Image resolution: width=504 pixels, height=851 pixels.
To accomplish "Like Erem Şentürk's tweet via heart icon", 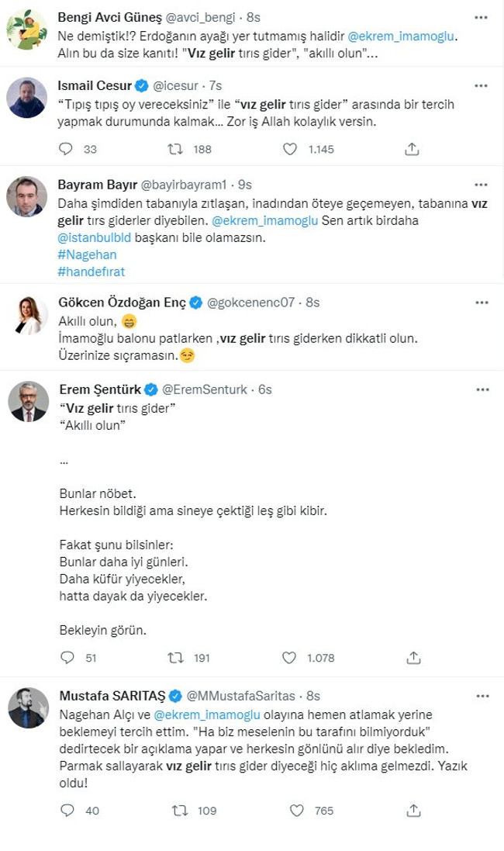I will pos(288,658).
